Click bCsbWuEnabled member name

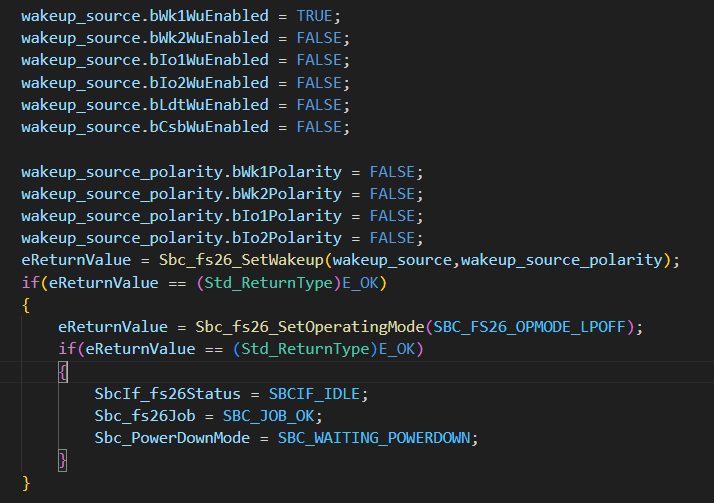click(x=209, y=127)
